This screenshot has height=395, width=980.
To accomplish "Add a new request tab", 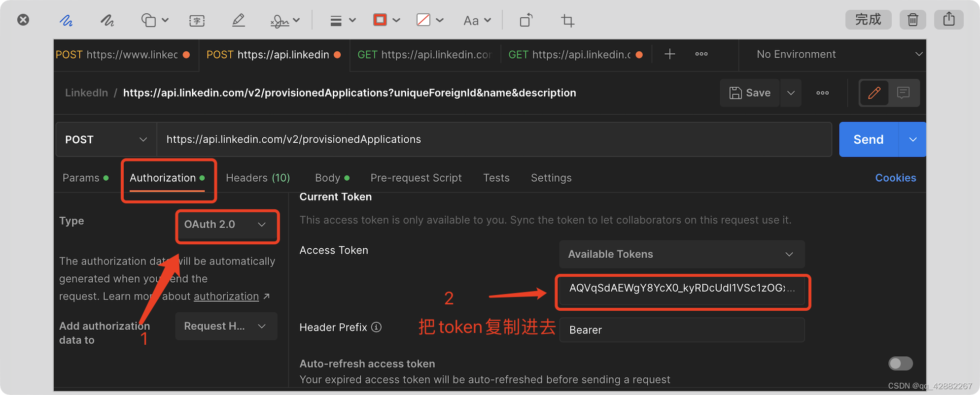I will [669, 54].
